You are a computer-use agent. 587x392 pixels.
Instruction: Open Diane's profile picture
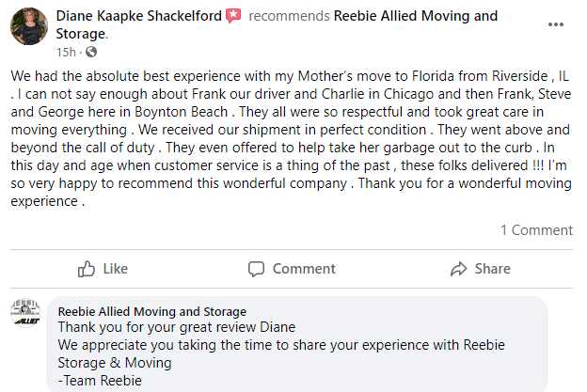point(28,26)
